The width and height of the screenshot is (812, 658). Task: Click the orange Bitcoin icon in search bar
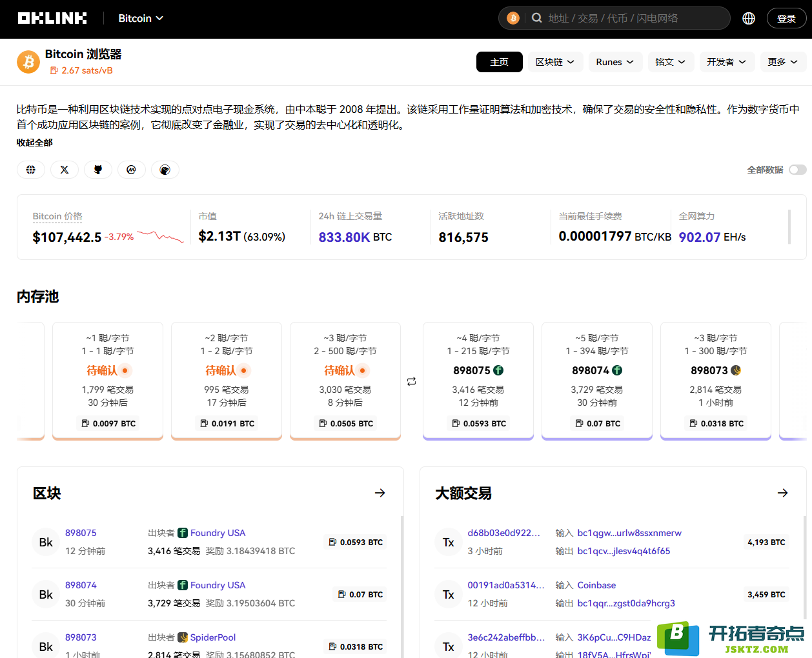coord(513,18)
